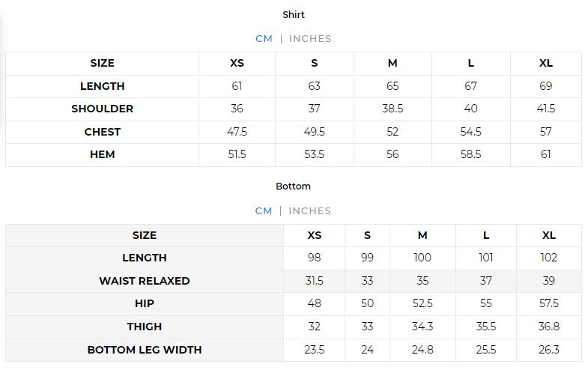Viewport: 588px width, 370px height.
Task: Click the Bottom table title
Action: tap(294, 186)
